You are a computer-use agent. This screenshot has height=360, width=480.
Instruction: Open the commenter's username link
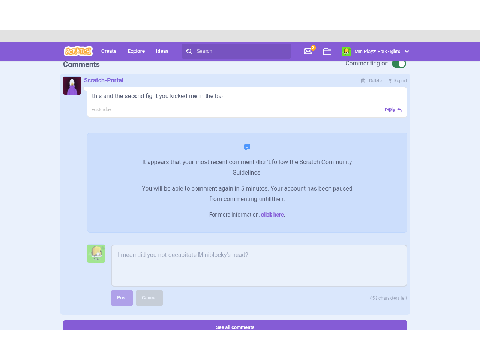104,80
